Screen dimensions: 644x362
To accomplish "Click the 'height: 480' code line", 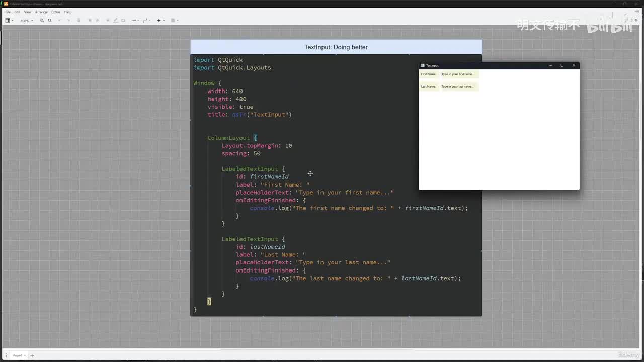I will 227,99.
